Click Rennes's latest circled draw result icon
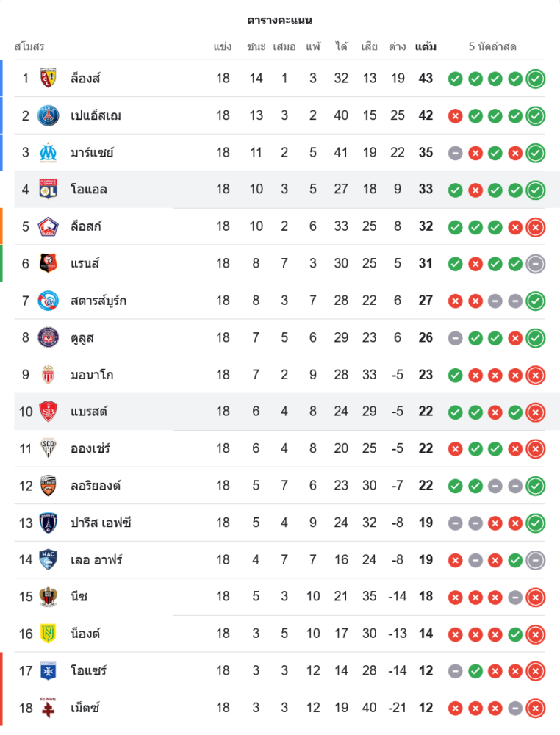This screenshot has height=735, width=560. (536, 263)
